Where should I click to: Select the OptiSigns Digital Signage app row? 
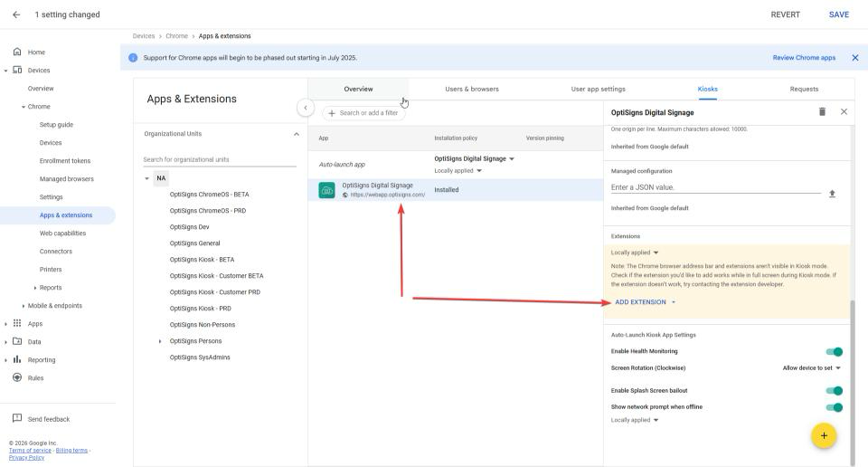(x=456, y=190)
